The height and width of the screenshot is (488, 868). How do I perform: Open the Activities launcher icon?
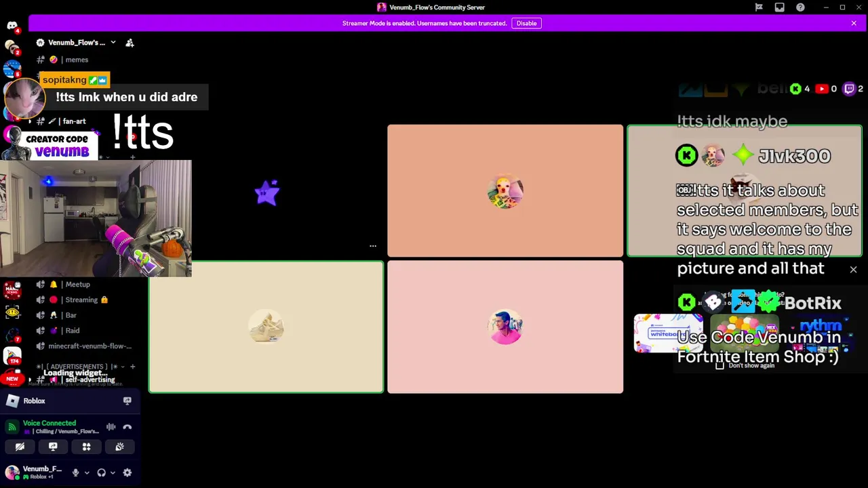(86, 447)
